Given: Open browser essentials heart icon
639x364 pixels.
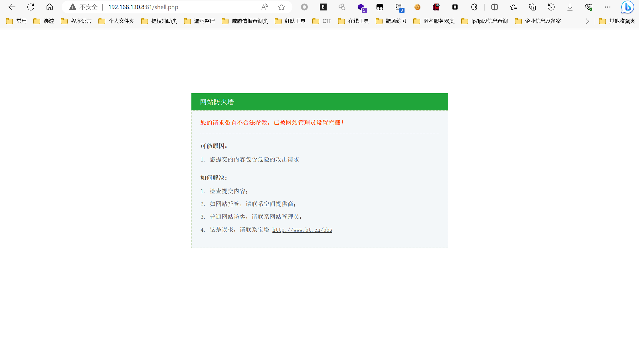Looking at the screenshot, I should [589, 7].
